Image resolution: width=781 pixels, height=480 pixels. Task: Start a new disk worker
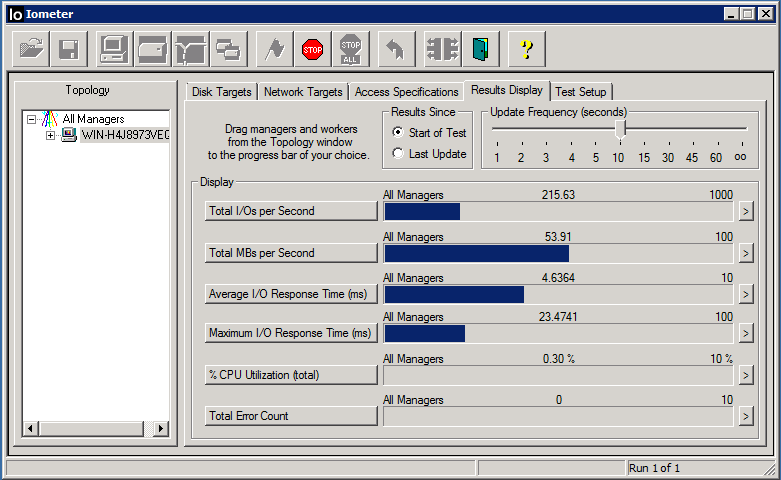[x=152, y=48]
